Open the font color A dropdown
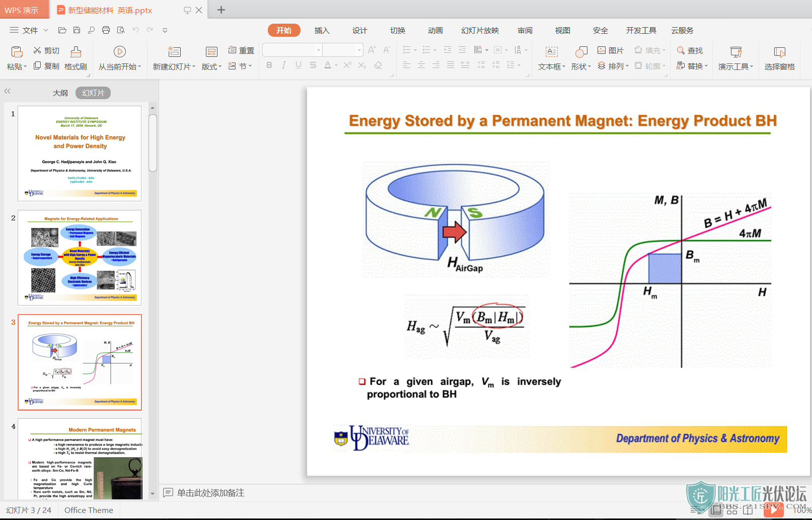Image resolution: width=812 pixels, height=520 pixels. [x=336, y=65]
